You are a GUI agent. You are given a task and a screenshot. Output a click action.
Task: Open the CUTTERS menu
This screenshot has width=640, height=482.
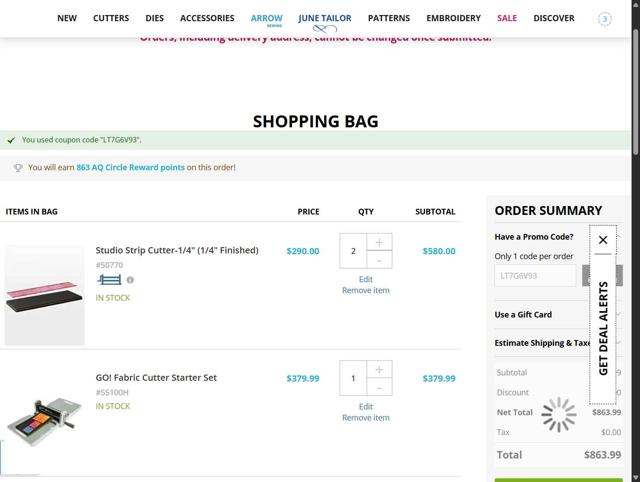111,18
